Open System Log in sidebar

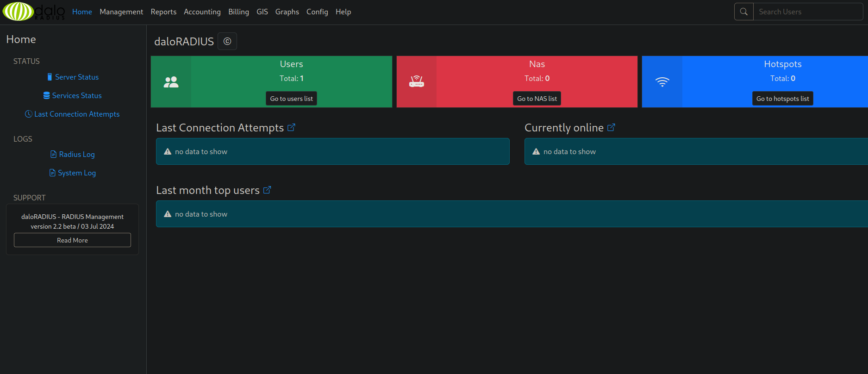pyautogui.click(x=72, y=173)
